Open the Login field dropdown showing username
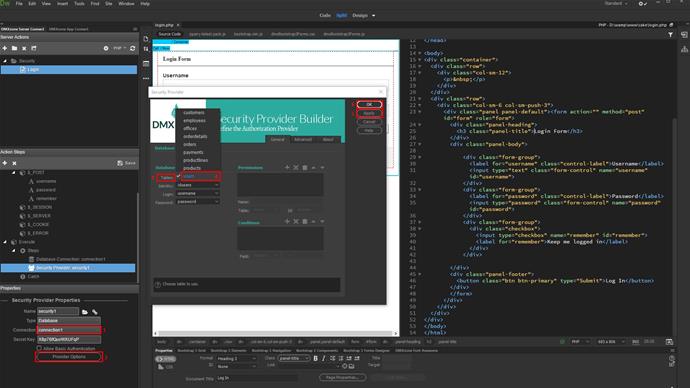This screenshot has width=690, height=388. point(198,194)
